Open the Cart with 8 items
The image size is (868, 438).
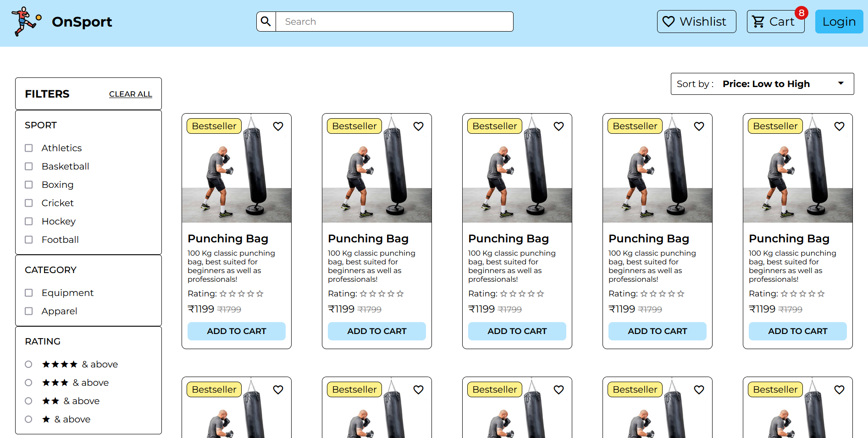[x=776, y=22]
